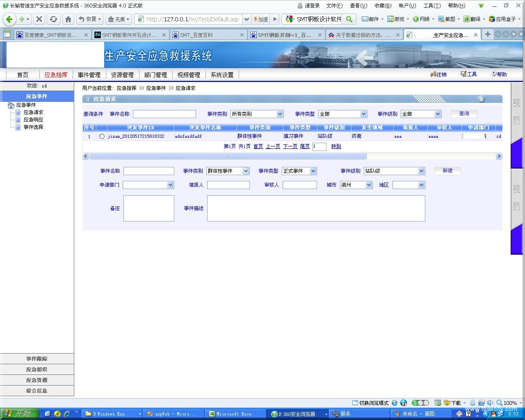The width and height of the screenshot is (525, 420).
Task: Switch to the SMT_百度百科 browser tab
Action: point(208,35)
